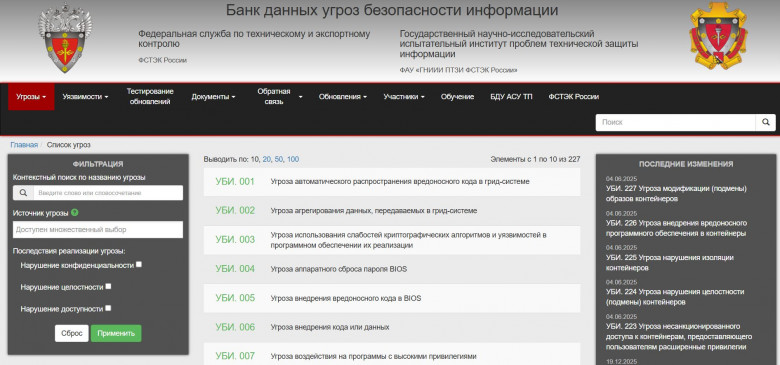Check Нарушение конфиденциальности checkbox
The width and height of the screenshot is (780, 365).
click(139, 265)
